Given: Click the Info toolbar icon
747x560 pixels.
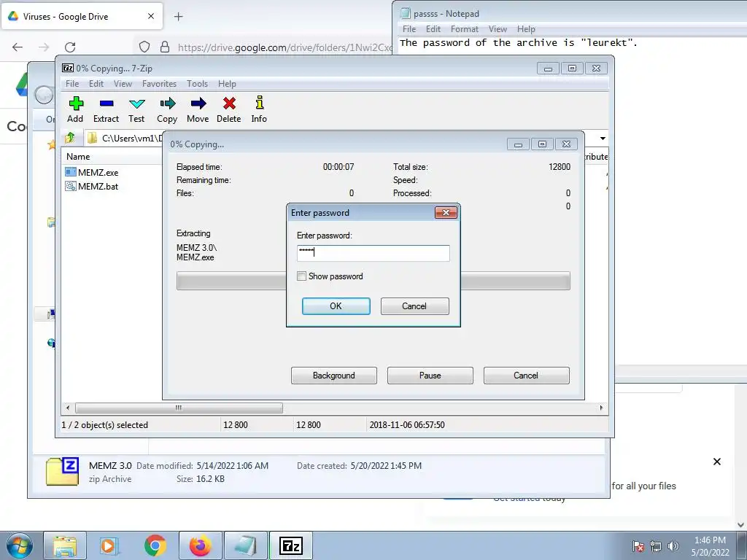Looking at the screenshot, I should [259, 109].
